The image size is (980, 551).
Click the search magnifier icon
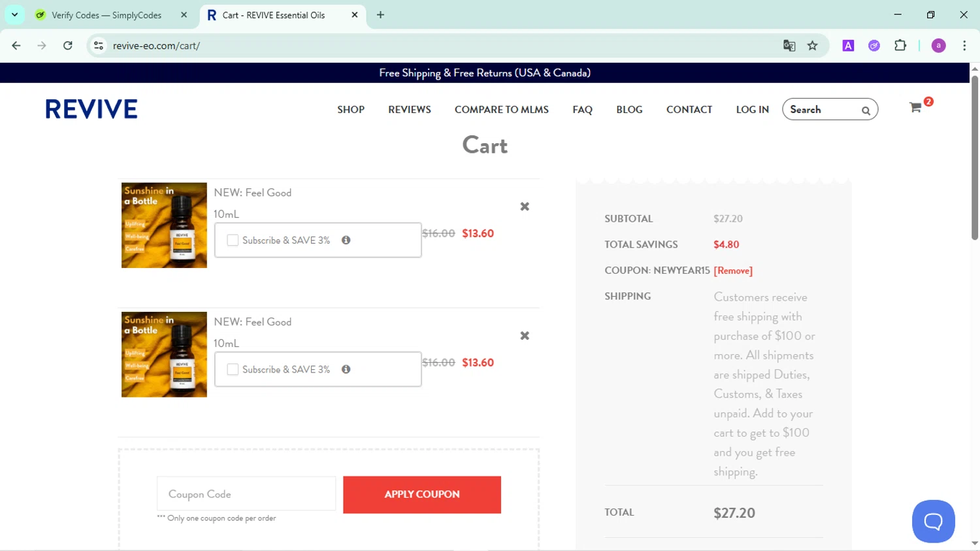(x=866, y=110)
